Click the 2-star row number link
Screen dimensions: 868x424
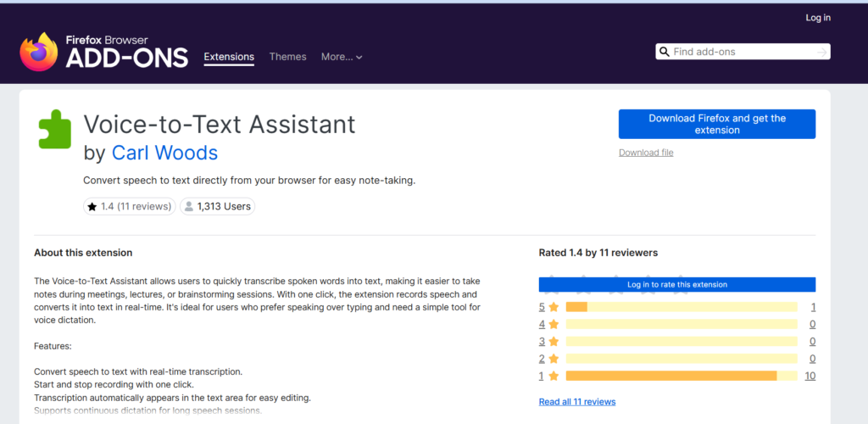point(542,359)
